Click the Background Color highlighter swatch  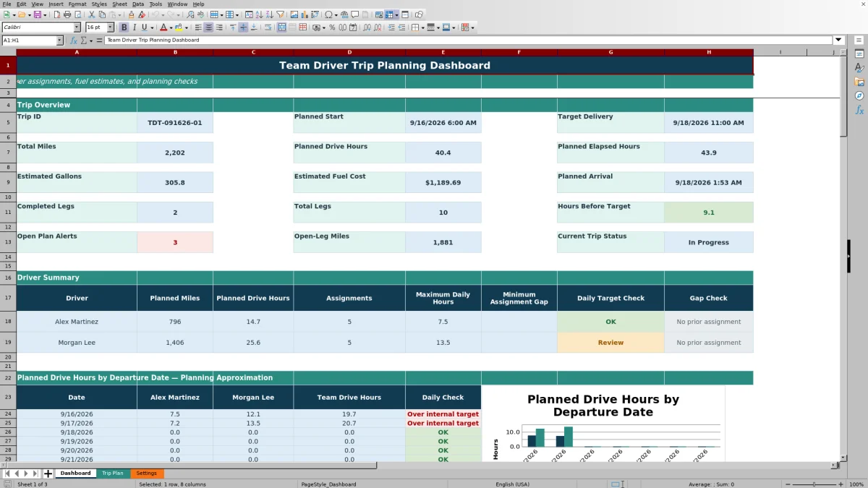click(177, 27)
